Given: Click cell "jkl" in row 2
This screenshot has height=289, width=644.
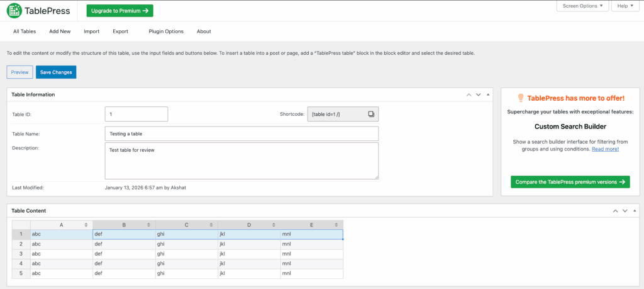Looking at the screenshot, I should pyautogui.click(x=249, y=244).
